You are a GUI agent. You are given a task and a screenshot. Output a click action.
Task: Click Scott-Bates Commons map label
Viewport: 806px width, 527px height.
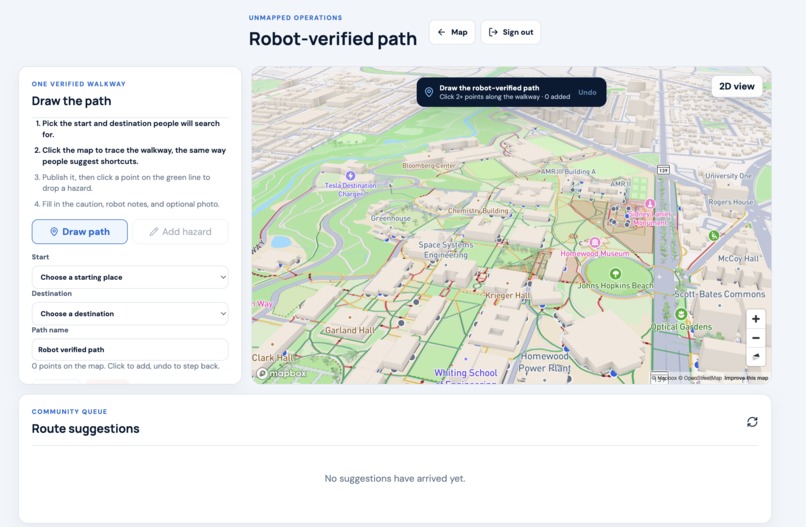point(720,294)
